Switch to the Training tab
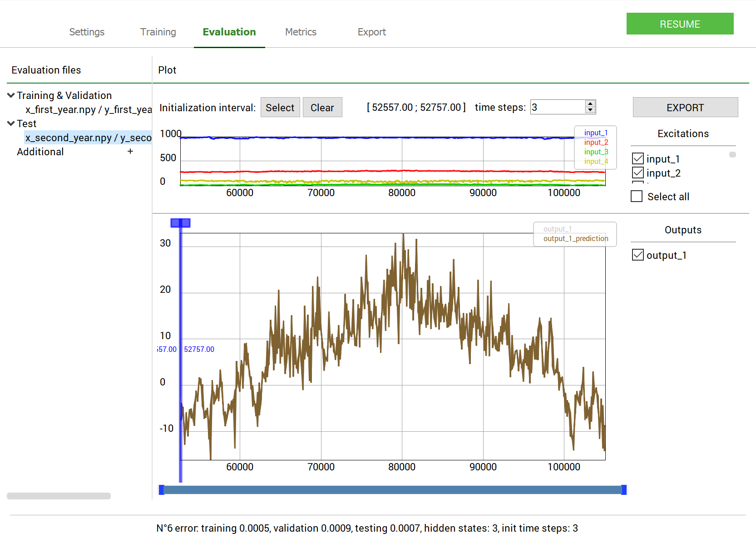The height and width of the screenshot is (538, 756). (158, 32)
